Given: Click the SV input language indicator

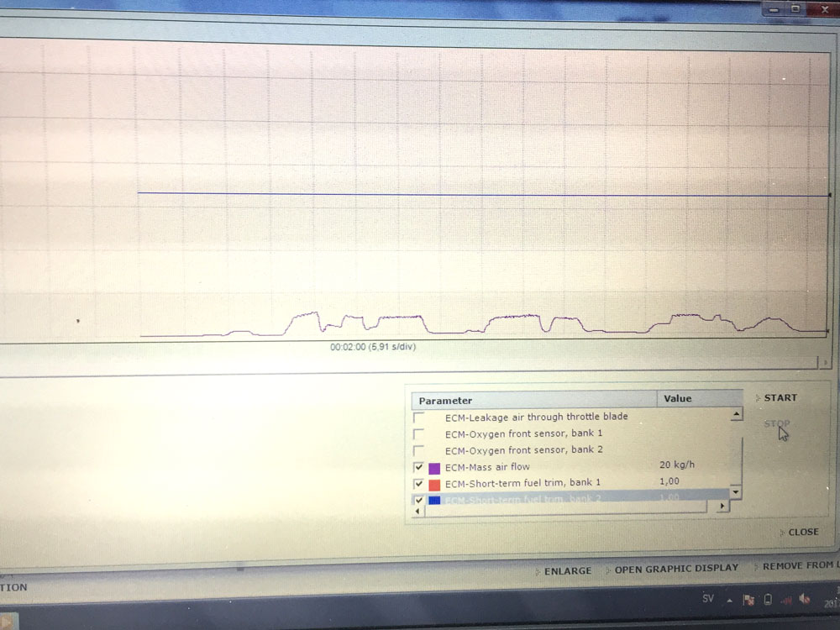Looking at the screenshot, I should [708, 599].
